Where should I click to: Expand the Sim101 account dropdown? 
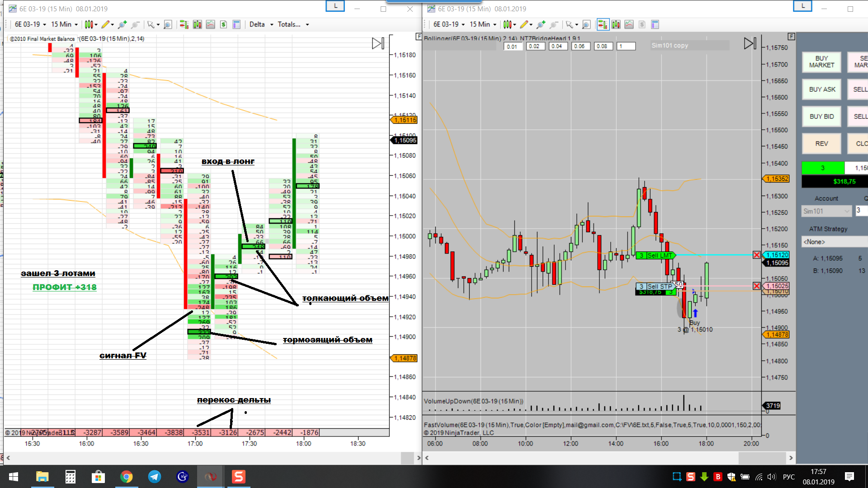[x=827, y=211]
